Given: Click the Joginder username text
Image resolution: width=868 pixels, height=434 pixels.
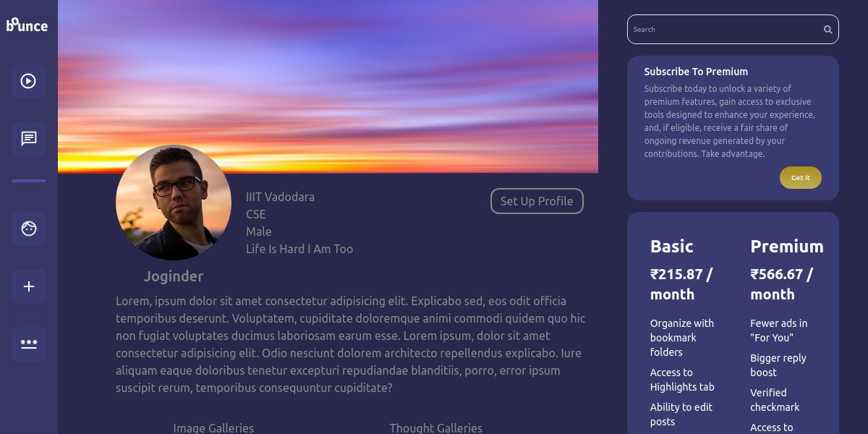Looking at the screenshot, I should pos(174,276).
